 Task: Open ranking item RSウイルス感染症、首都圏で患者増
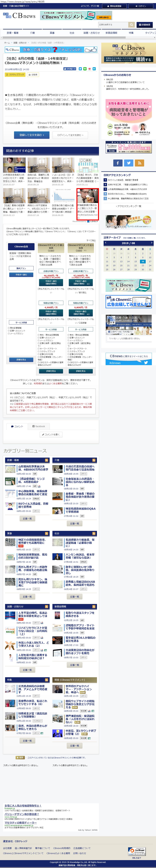point(123,180)
